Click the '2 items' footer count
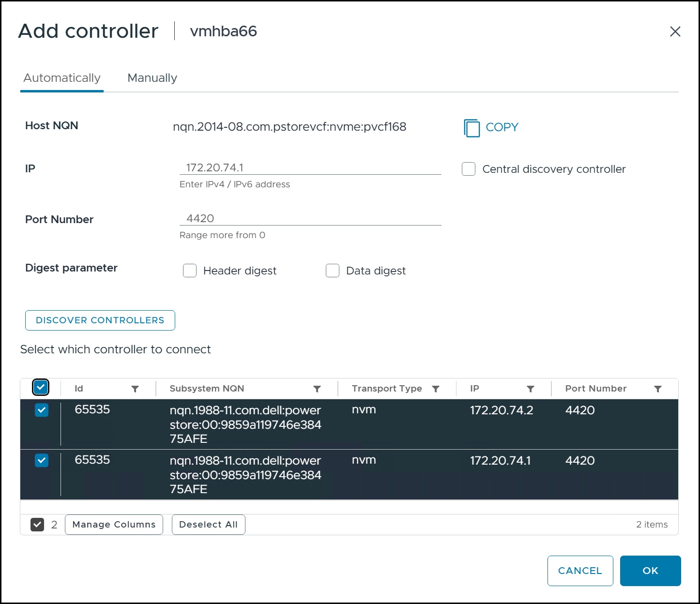700x604 pixels. click(x=652, y=525)
